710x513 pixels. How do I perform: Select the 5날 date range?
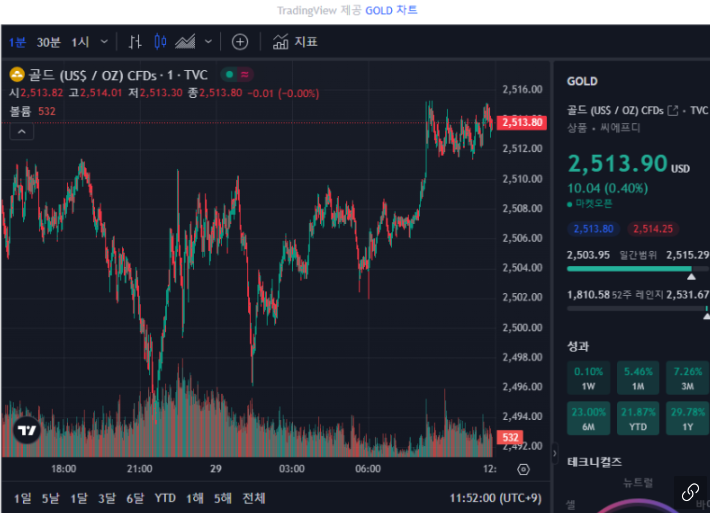point(50,498)
